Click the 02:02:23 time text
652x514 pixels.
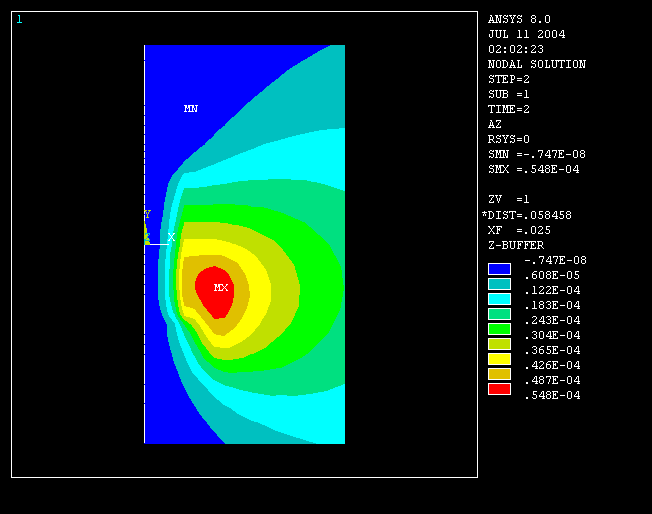point(516,49)
